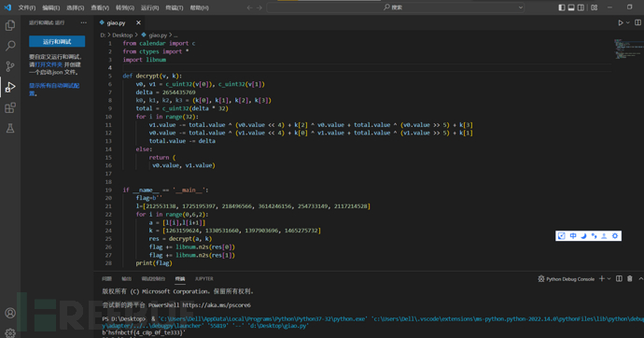Run the Python file with play icon
Screen dimensions: 644x338
tap(621, 23)
